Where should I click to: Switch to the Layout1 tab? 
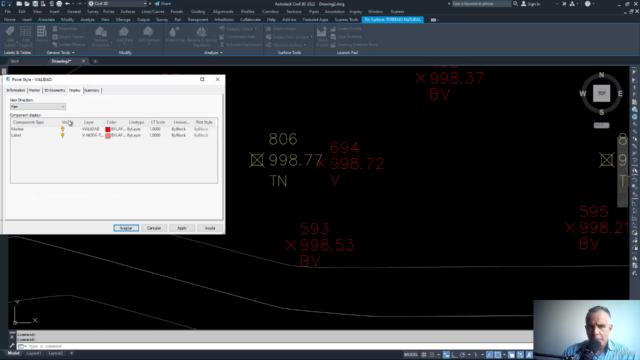tap(34, 353)
